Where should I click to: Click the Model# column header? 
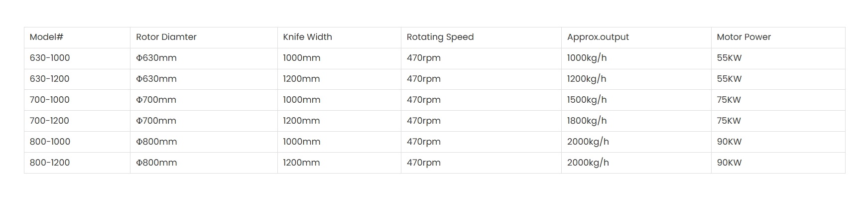[77, 37]
